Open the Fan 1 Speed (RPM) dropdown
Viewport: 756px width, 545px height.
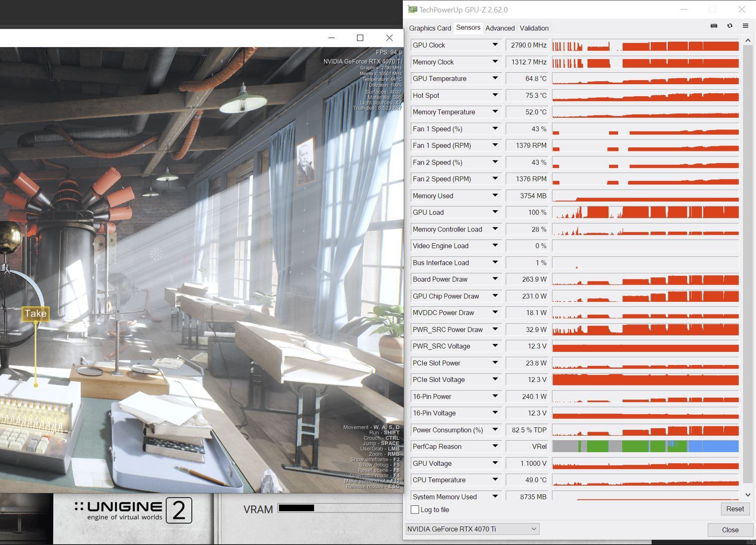495,145
